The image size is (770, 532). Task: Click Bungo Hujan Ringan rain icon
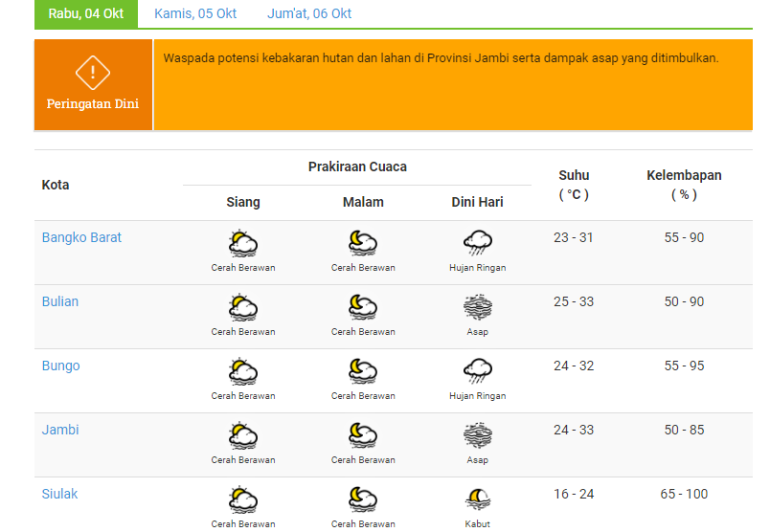pos(477,371)
